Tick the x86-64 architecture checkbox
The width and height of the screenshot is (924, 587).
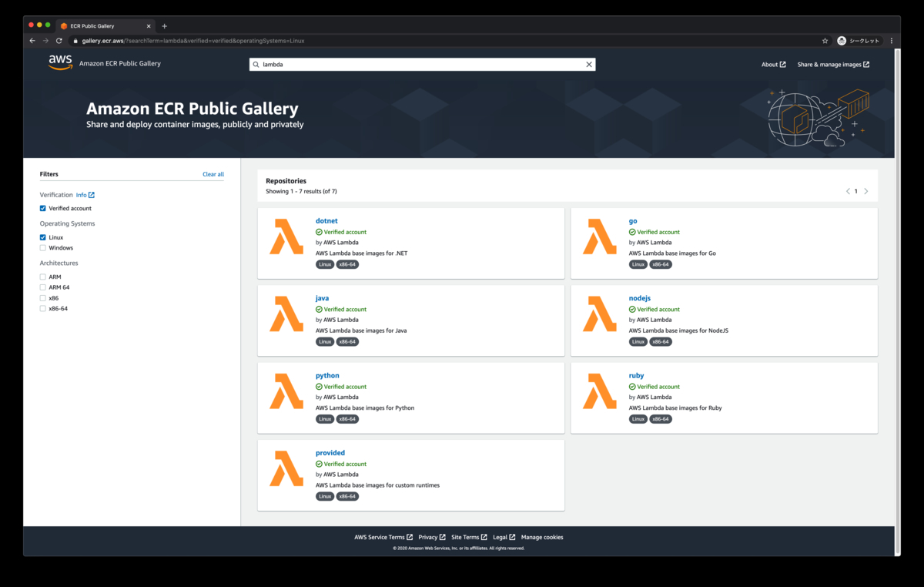(43, 309)
